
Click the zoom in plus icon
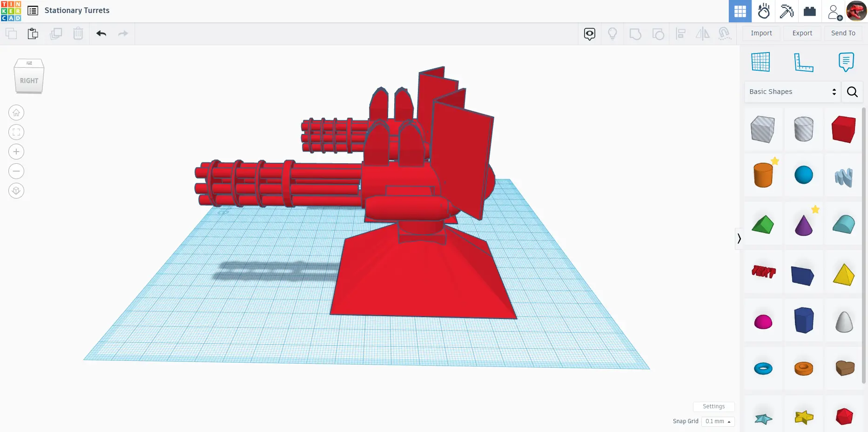coord(16,152)
